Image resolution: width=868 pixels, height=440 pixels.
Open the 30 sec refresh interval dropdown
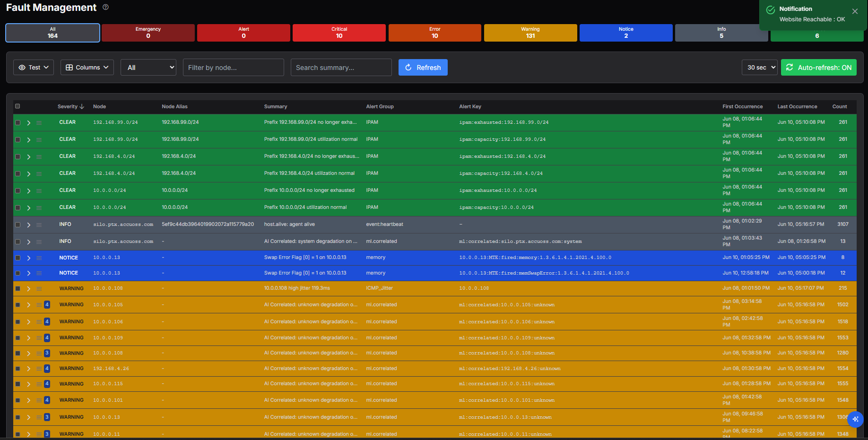pyautogui.click(x=759, y=68)
